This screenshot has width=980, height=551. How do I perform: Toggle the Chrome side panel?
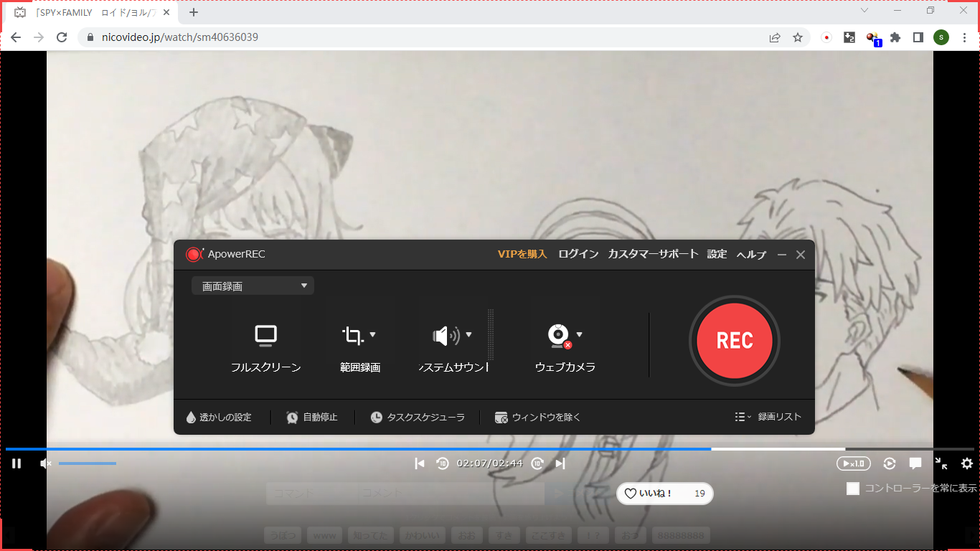tap(918, 37)
